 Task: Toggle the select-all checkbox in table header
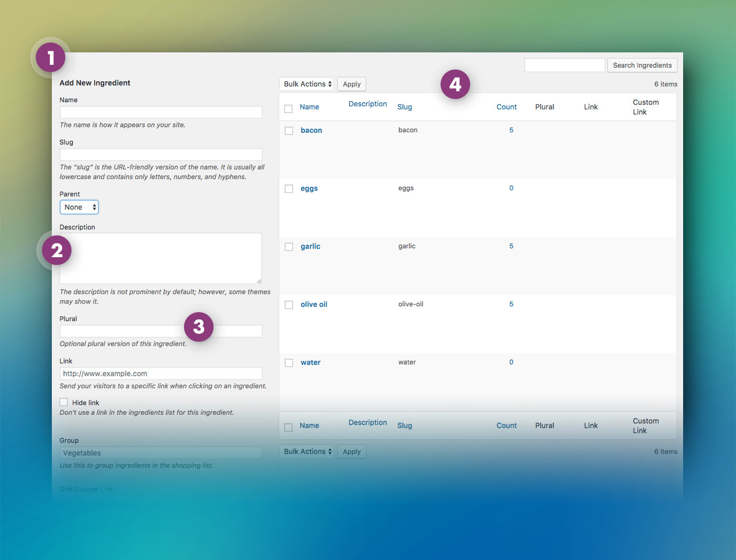pos(289,108)
